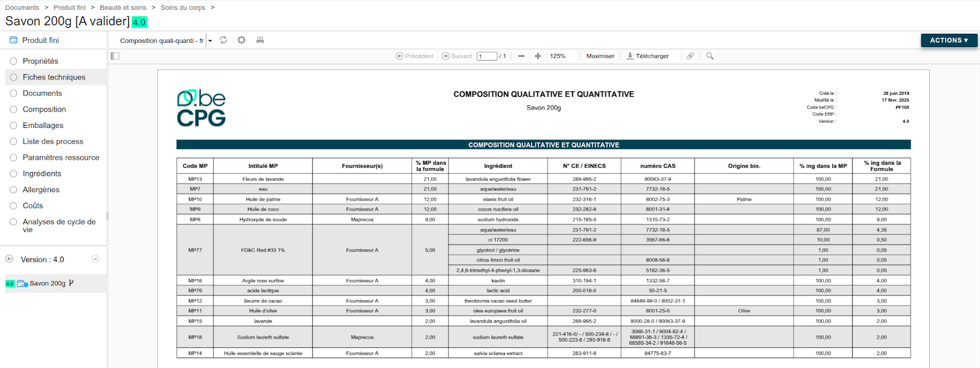
Task: Click the 4.0 version badge in the title
Action: 139,22
